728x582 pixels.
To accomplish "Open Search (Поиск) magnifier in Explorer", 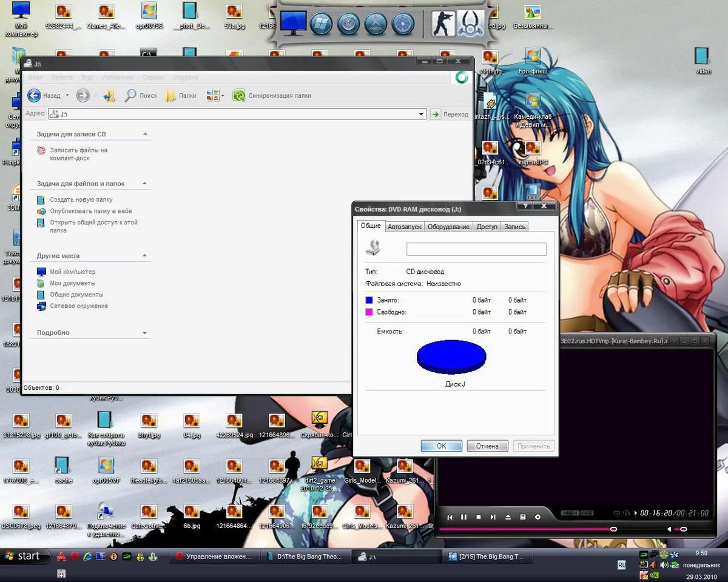I will pos(130,95).
